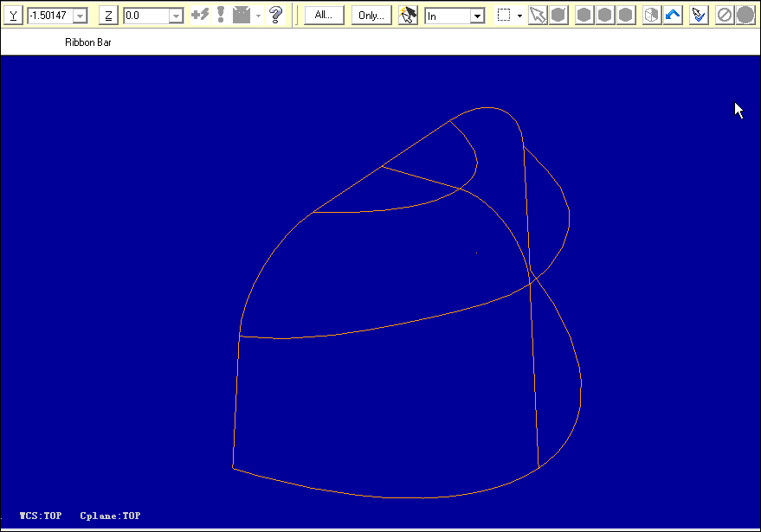
Task: Choose the arrow selection pointer tool
Action: [x=538, y=14]
